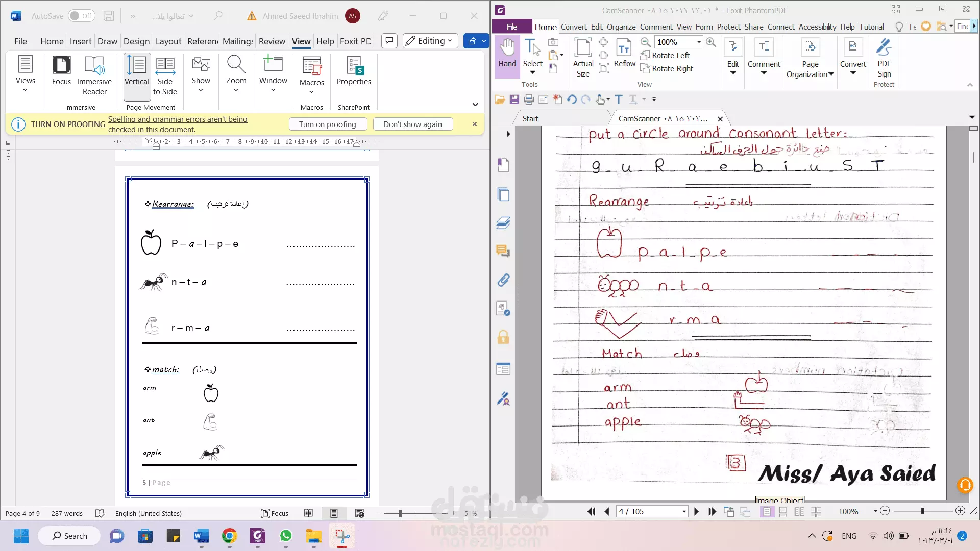980x551 pixels.
Task: Click the Focus button in Word status bar
Action: [275, 513]
